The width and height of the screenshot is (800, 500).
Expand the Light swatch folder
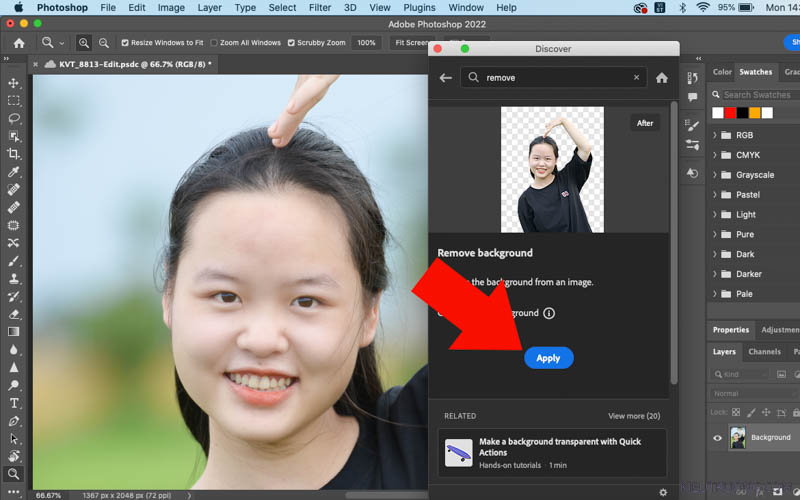click(x=715, y=215)
